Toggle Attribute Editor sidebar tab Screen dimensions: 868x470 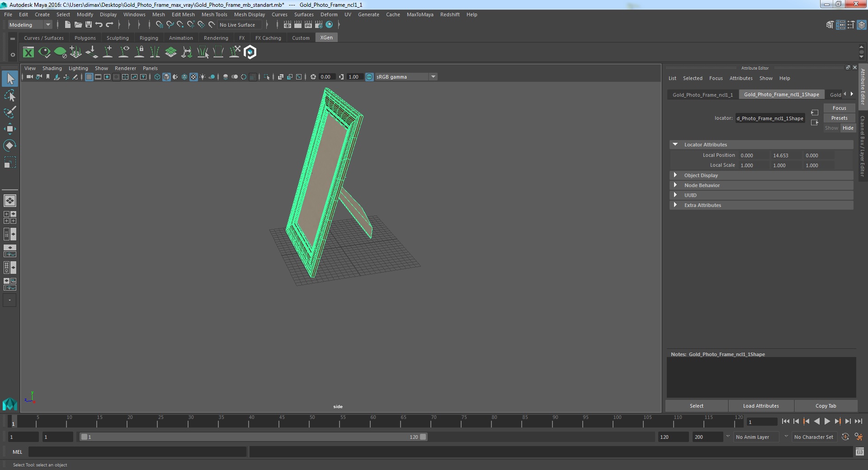coord(863,87)
